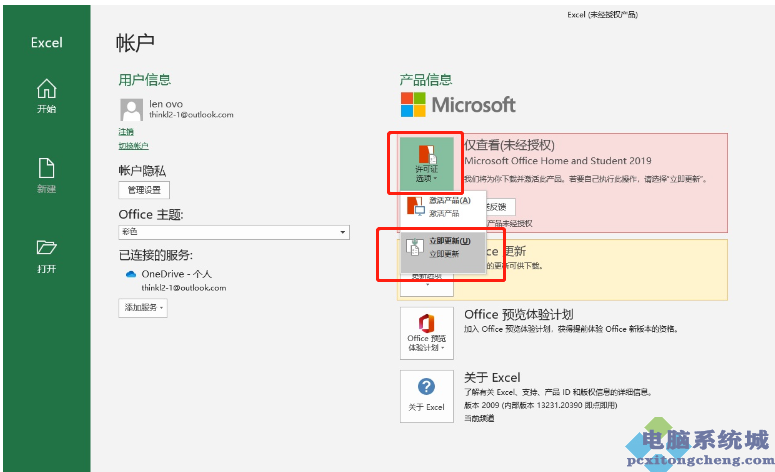775x472 pixels.
Task: Click the OneDrive cloud icon
Action: pyautogui.click(x=131, y=274)
